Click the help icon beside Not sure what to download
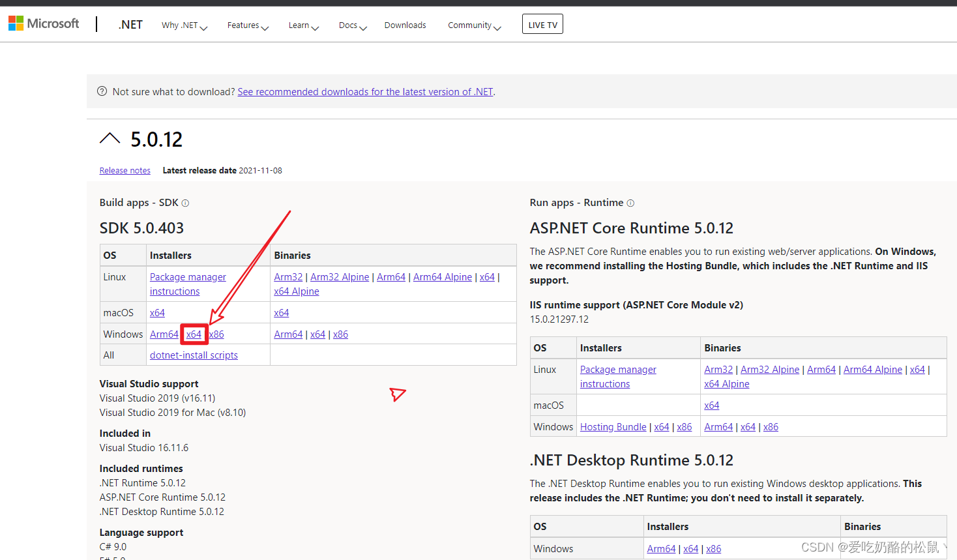The image size is (957, 560). [x=102, y=91]
